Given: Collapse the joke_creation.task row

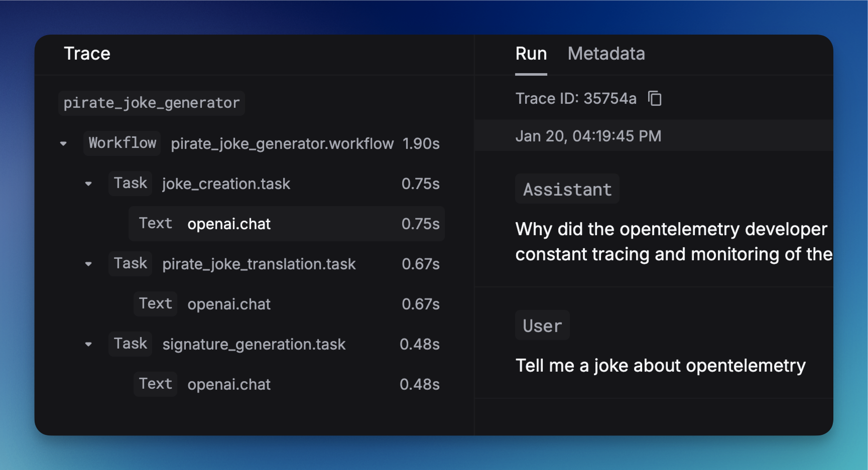Looking at the screenshot, I should (x=88, y=184).
